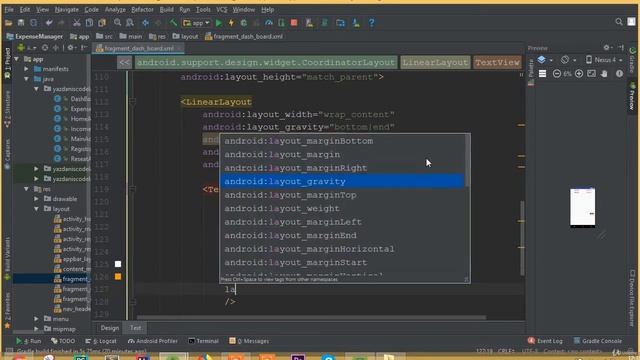Click the Project panel settings gear

point(70,48)
